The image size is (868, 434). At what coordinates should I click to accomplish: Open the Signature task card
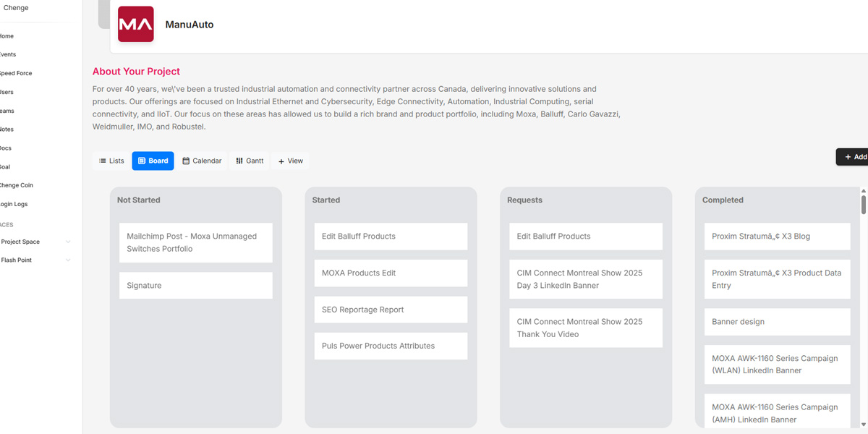[195, 286]
